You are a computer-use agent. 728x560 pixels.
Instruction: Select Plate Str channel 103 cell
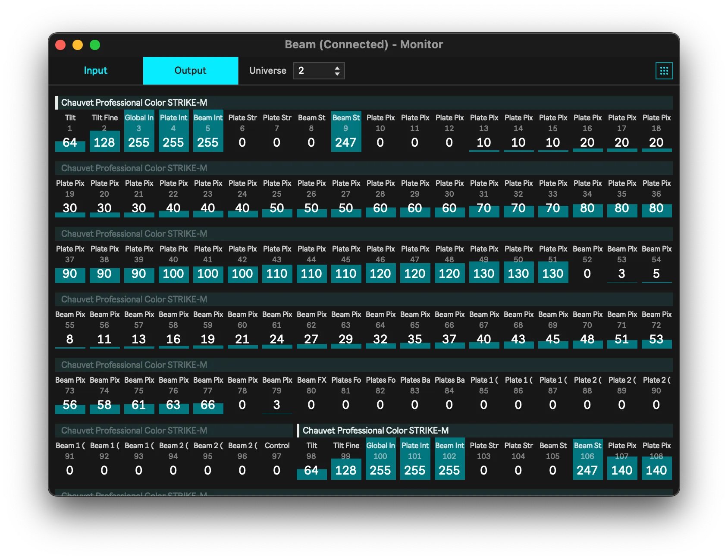484,459
